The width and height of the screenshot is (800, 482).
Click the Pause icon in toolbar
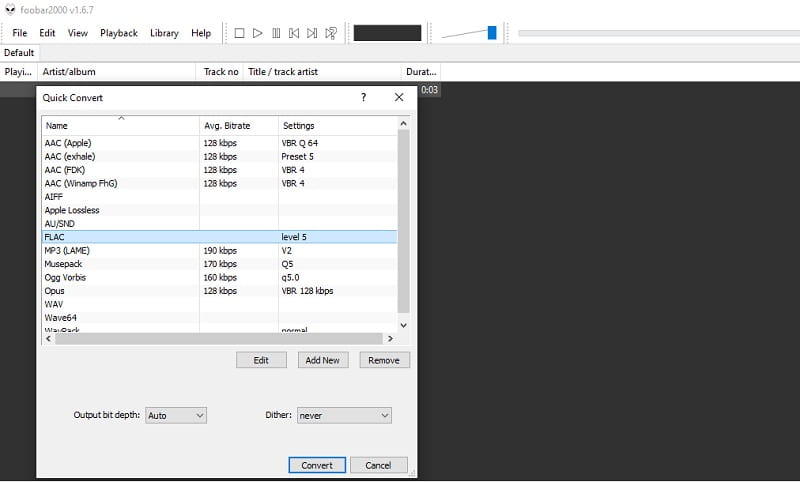276,33
